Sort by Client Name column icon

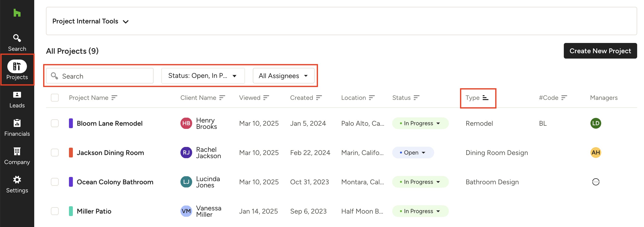click(222, 98)
